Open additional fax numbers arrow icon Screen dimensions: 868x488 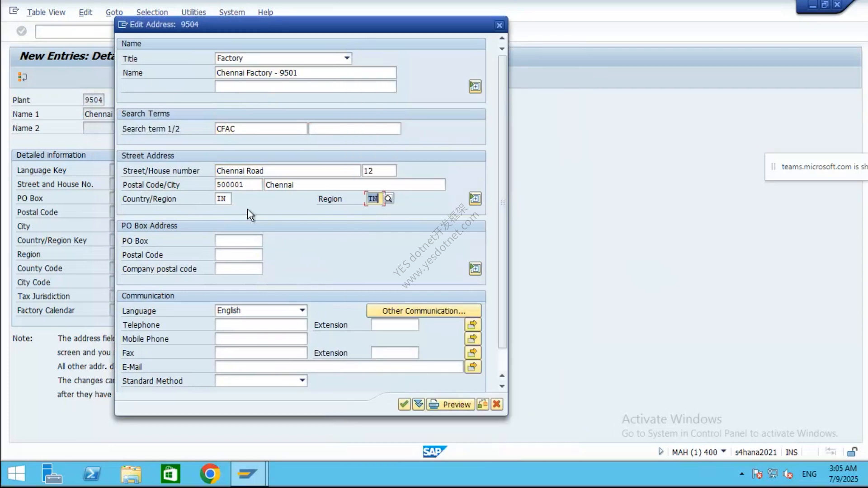(472, 352)
